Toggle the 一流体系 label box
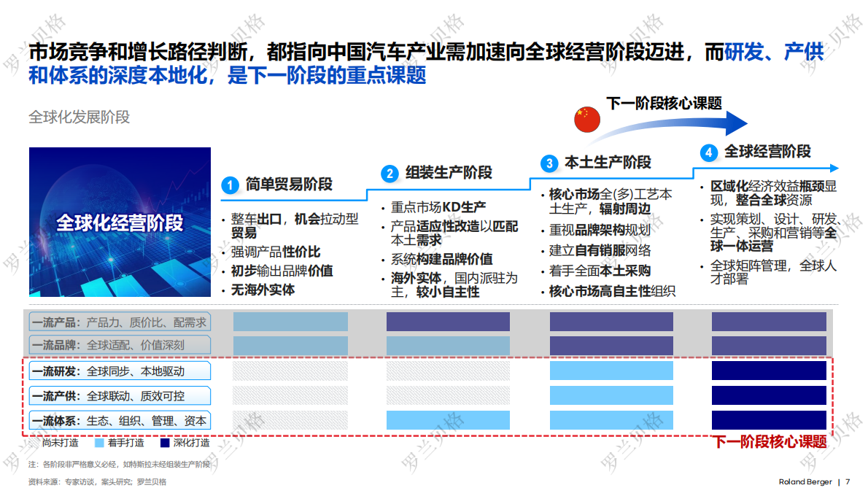 [119, 420]
